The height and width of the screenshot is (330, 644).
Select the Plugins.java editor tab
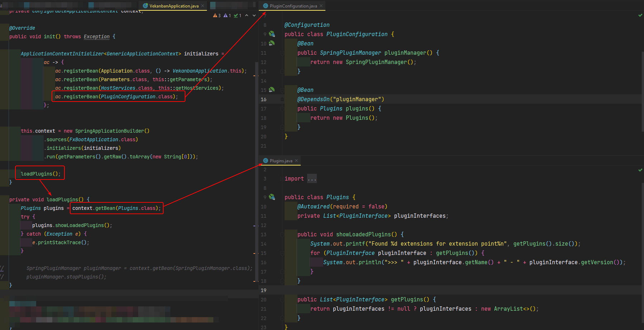click(281, 161)
